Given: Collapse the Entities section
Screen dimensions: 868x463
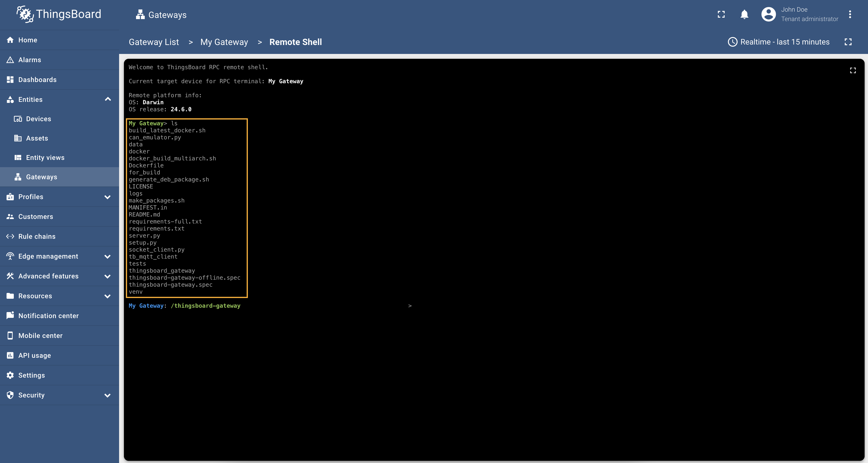Looking at the screenshot, I should 108,99.
